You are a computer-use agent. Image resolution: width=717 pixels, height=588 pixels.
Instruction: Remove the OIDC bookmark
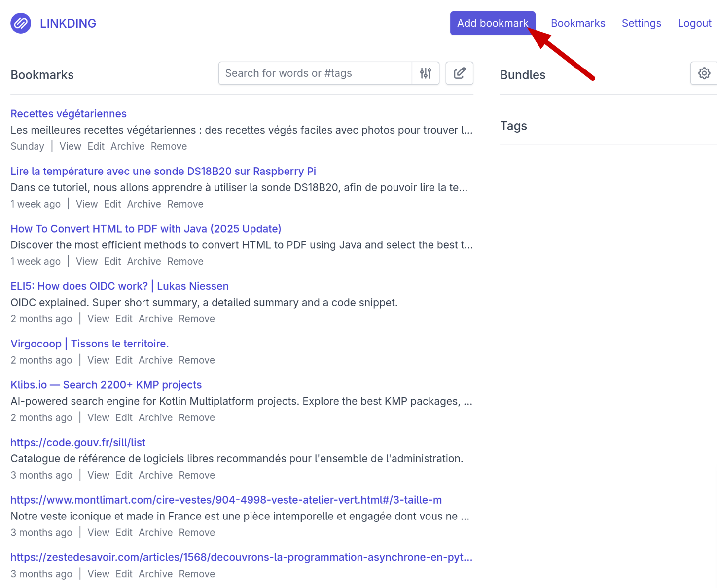197,319
